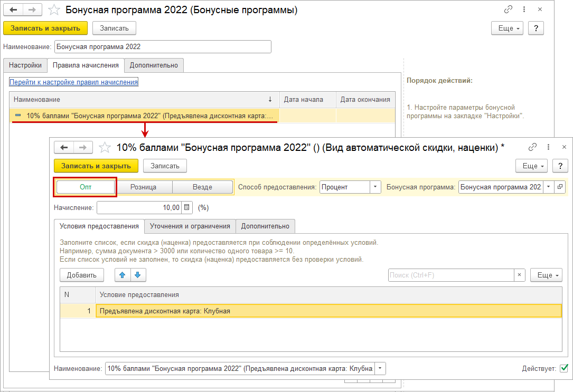This screenshot has width=573, height=392.
Task: Go back using the back arrow in 10% баллами window
Action: tap(64, 147)
